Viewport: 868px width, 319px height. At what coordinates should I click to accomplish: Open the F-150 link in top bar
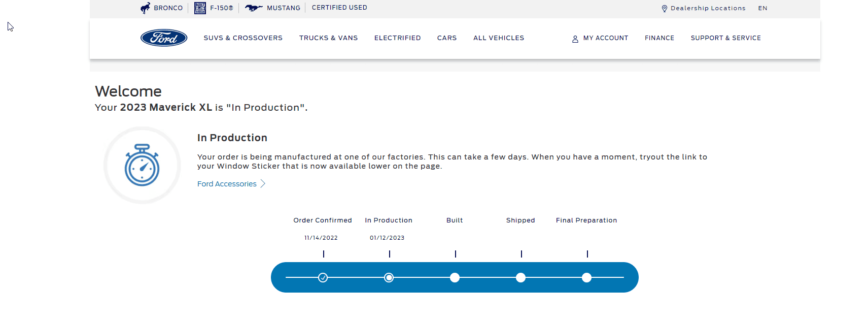[x=222, y=8]
